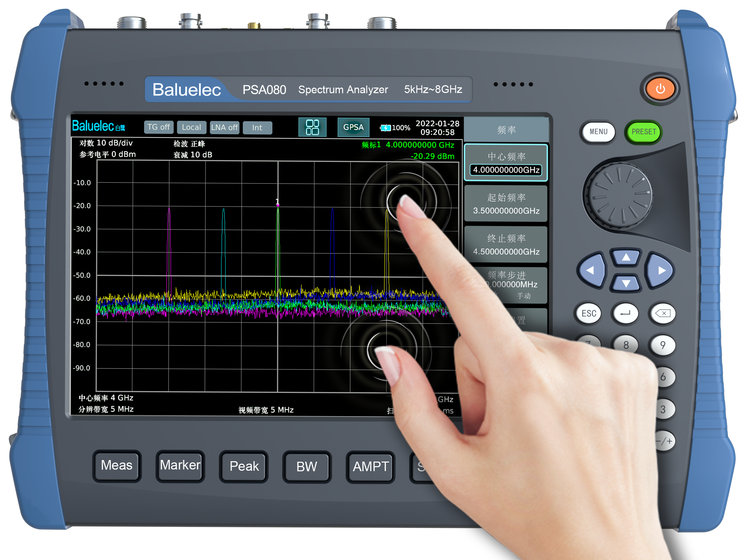Viewport: 747px width, 560px height.
Task: Click the number 8 key
Action: coord(626,345)
